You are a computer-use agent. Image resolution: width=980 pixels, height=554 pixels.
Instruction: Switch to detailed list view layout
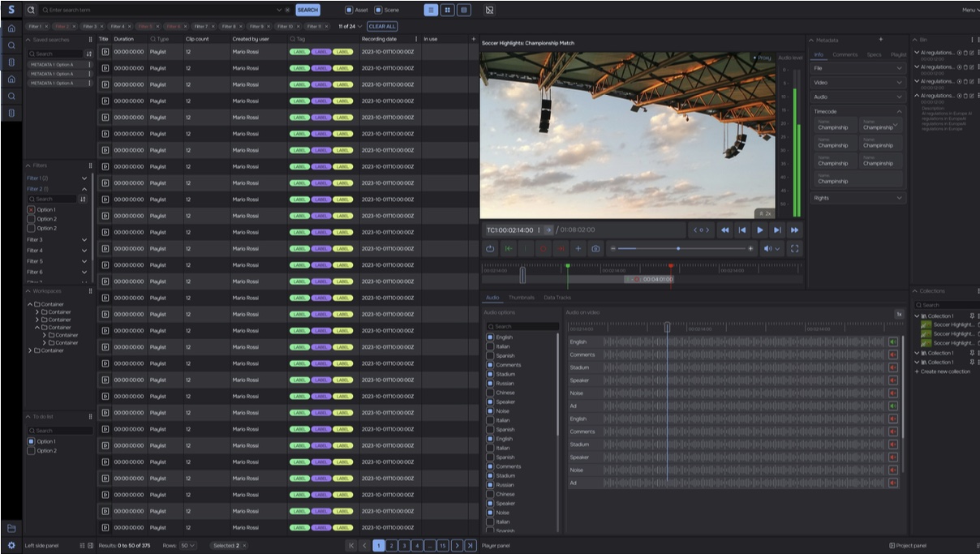point(463,10)
